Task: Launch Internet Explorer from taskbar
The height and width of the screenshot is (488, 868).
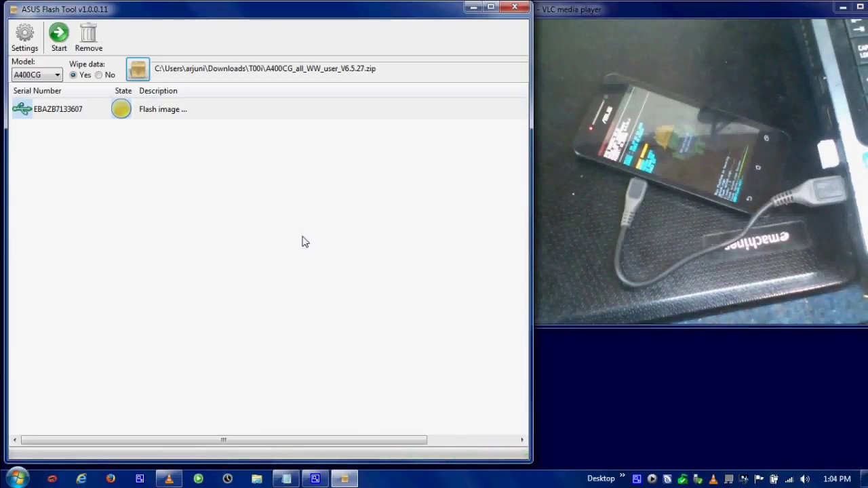Action: (81, 479)
